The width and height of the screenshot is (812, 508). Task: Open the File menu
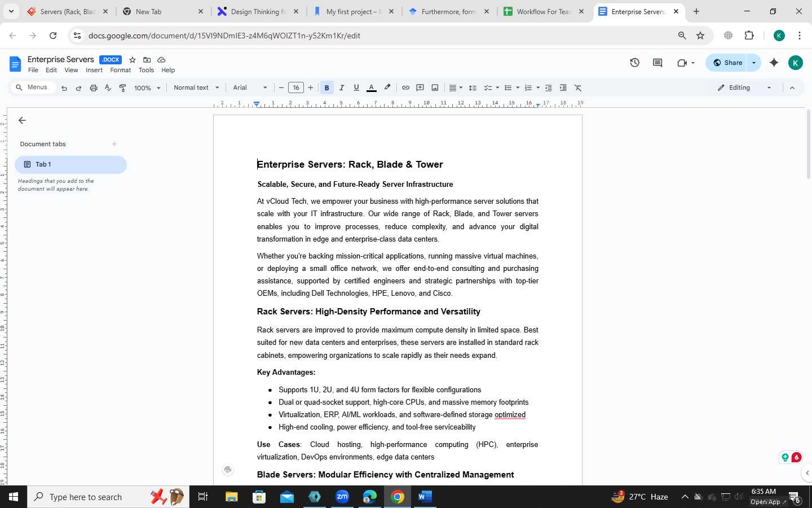(x=33, y=70)
